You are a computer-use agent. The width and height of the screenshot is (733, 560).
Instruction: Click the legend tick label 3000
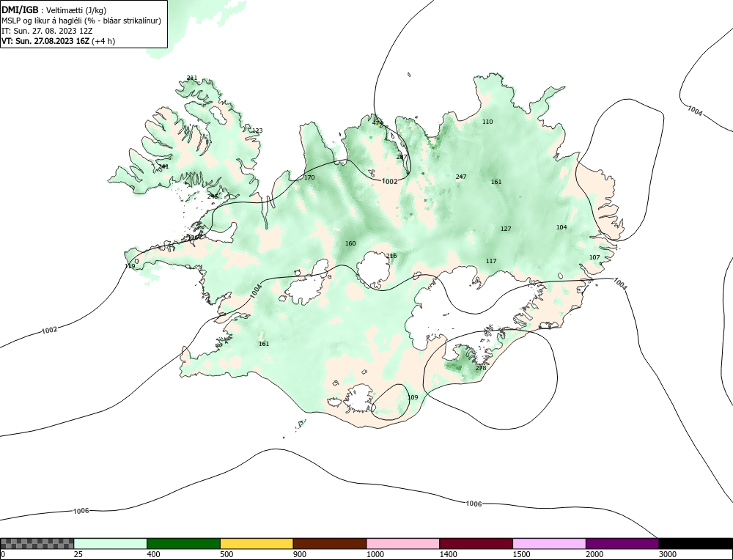(x=668, y=554)
